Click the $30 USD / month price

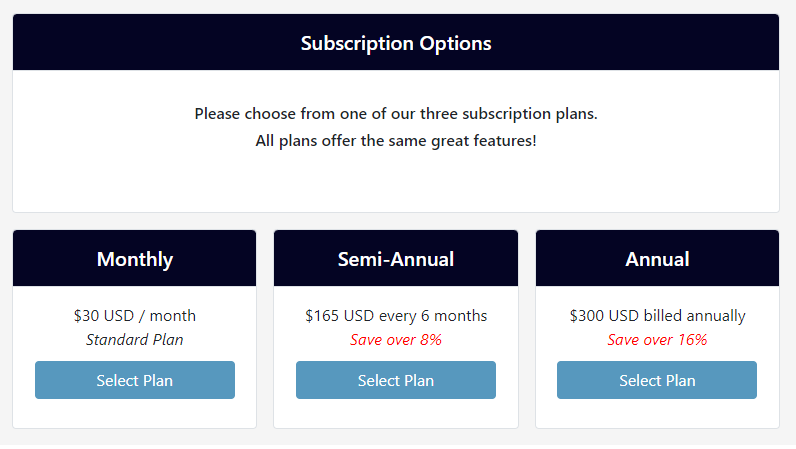click(135, 316)
